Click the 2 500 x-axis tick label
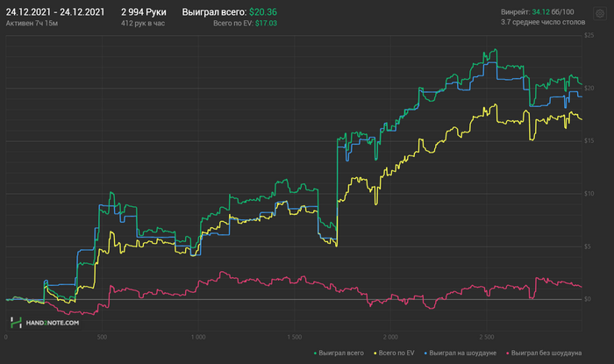Screen dimensions: 614x364 [486, 337]
